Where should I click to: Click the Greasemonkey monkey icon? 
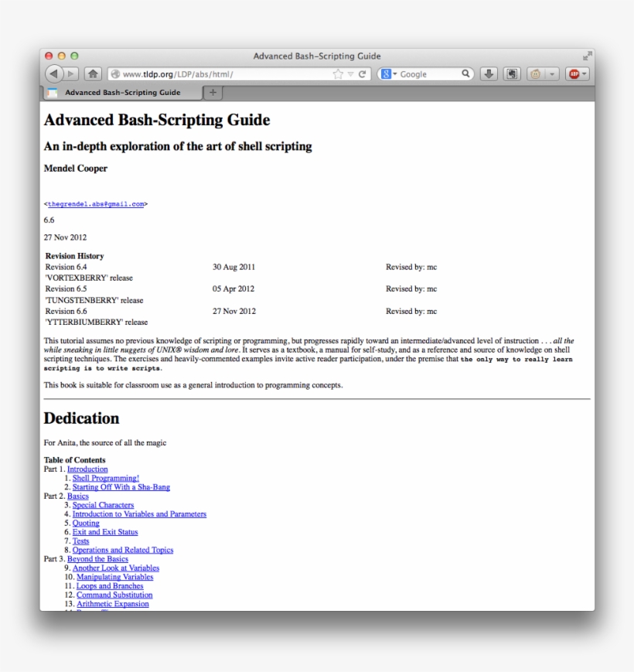pos(534,73)
